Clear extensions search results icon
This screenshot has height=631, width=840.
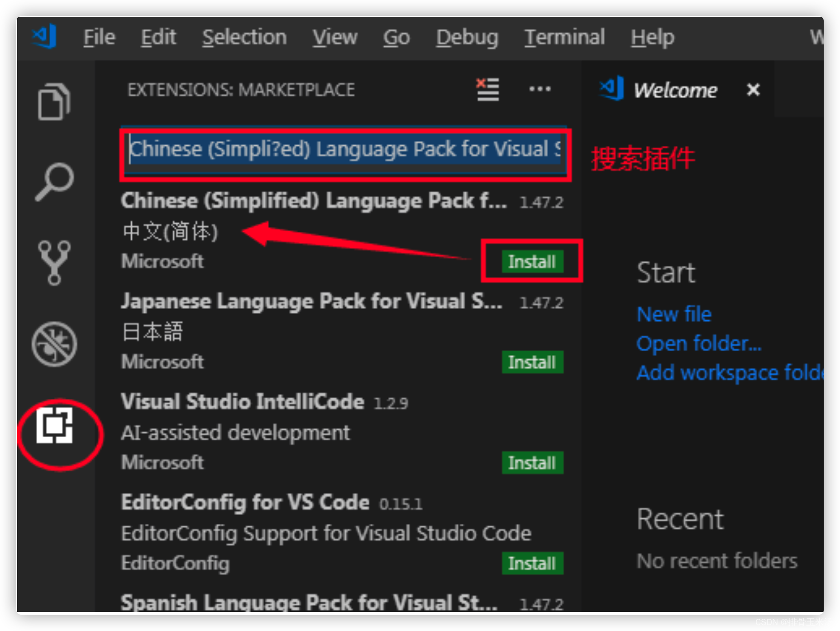coord(487,89)
